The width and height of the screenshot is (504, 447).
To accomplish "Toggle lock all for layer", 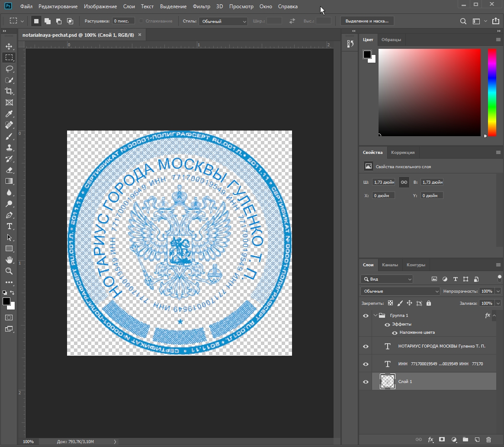I will coord(428,303).
